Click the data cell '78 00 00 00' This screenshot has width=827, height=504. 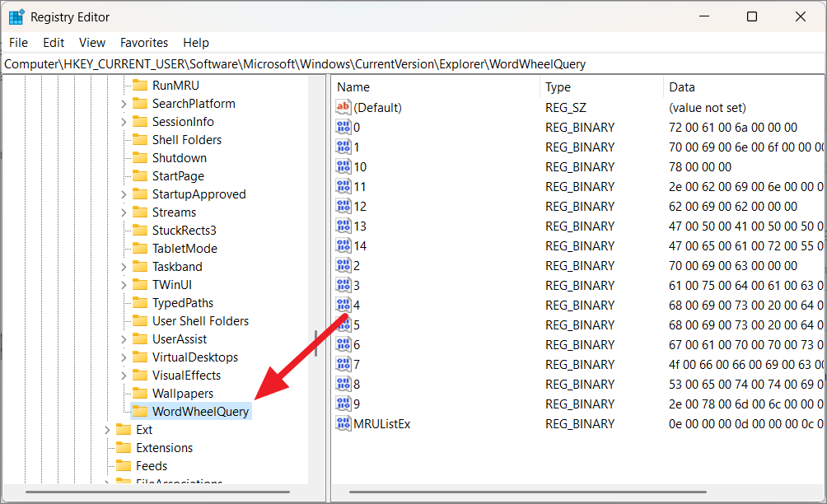pyautogui.click(x=700, y=166)
